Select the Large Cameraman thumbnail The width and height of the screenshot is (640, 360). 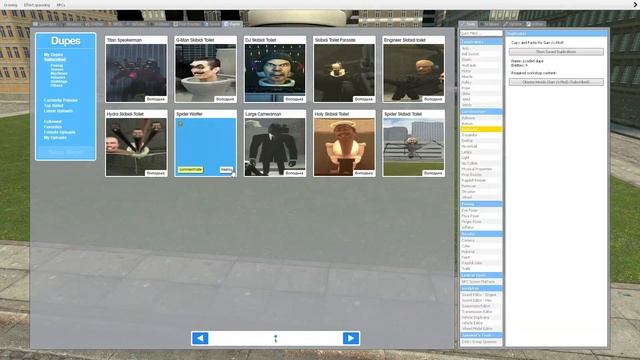[x=275, y=147]
